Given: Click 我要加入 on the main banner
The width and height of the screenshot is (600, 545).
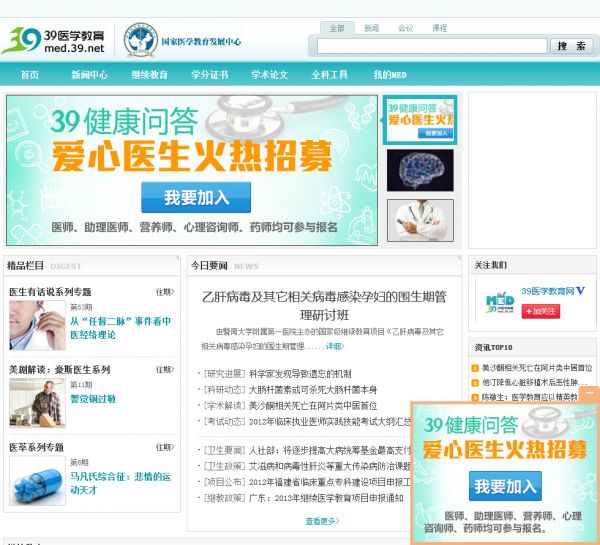Looking at the screenshot, I should [196, 197].
